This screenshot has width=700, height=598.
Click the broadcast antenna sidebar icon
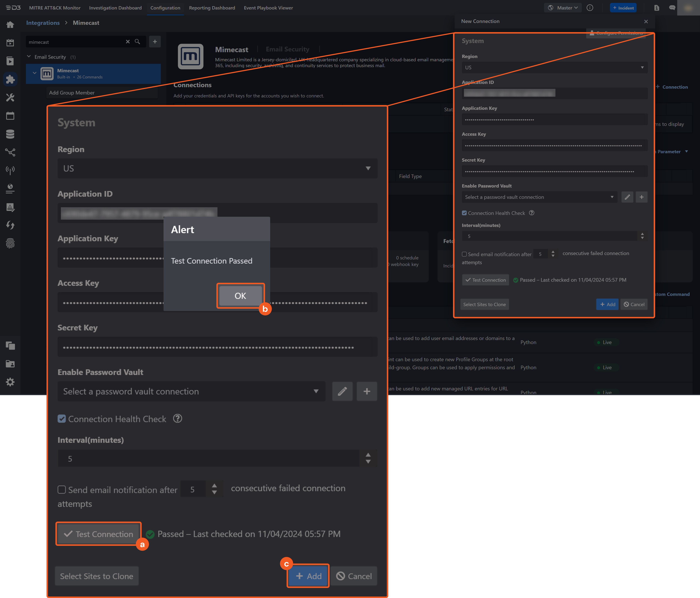click(x=10, y=170)
